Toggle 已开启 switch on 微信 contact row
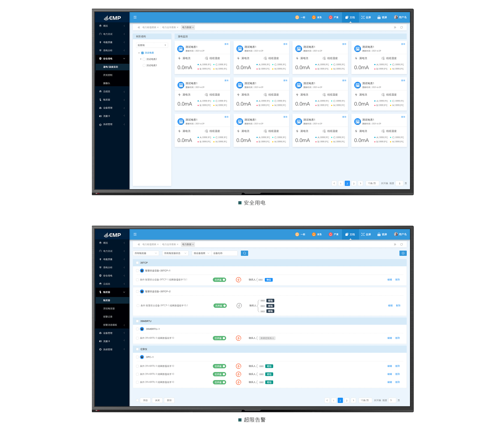Screen dimensions: 504x433 pyautogui.click(x=219, y=280)
